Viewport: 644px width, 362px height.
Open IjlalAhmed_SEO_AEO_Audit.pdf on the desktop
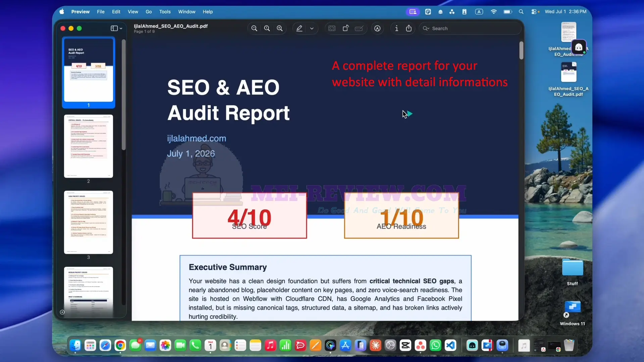[568, 80]
